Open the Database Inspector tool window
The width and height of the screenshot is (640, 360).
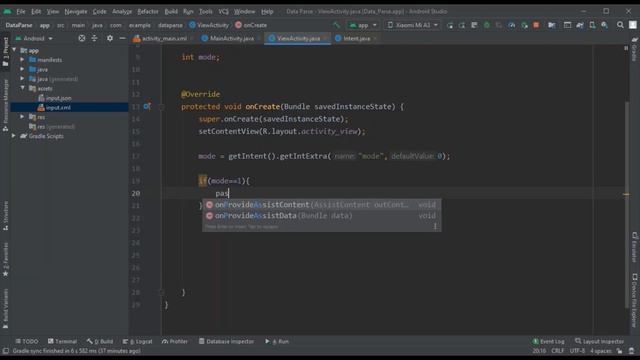tap(226, 341)
